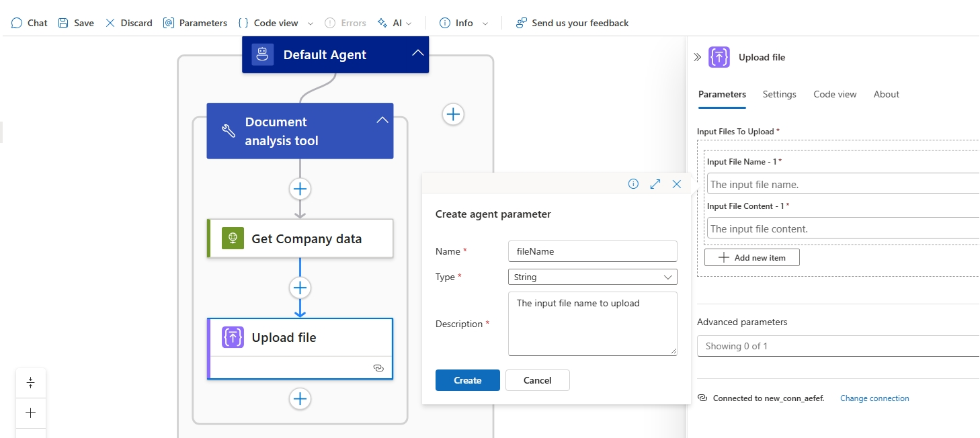980x438 pixels.
Task: Open the info icon on the dialog
Action: (632, 183)
